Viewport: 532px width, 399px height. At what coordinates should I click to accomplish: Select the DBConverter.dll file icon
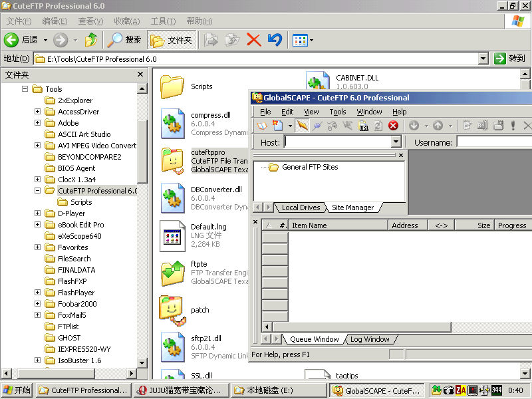click(172, 198)
